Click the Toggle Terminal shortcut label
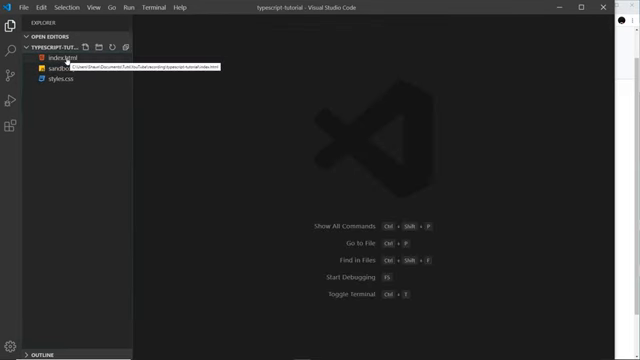640x360 pixels. (x=351, y=294)
